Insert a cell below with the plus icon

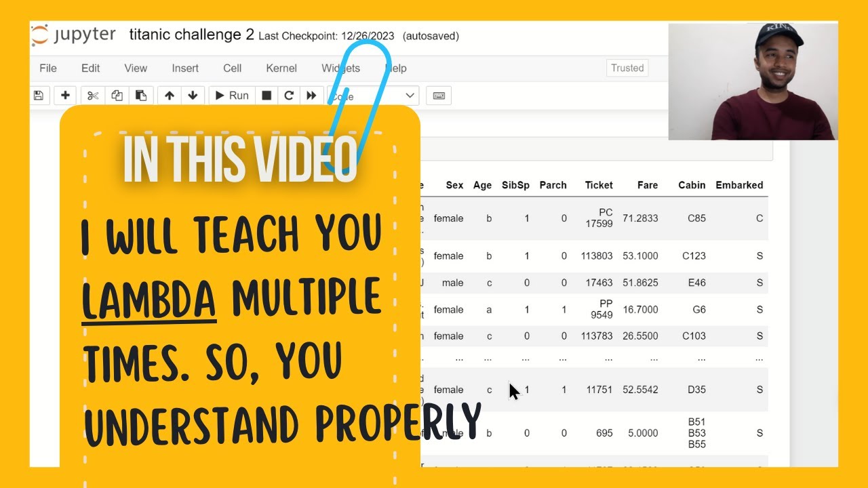click(65, 96)
